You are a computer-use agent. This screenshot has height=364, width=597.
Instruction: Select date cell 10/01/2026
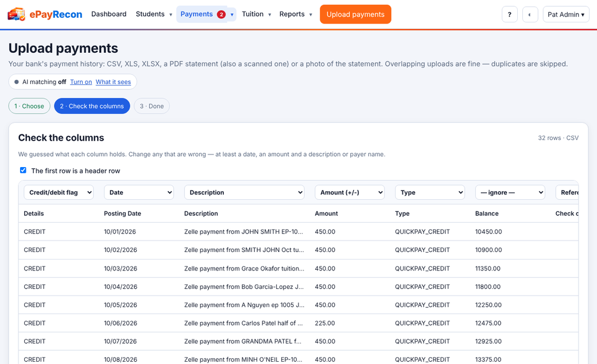tap(120, 231)
